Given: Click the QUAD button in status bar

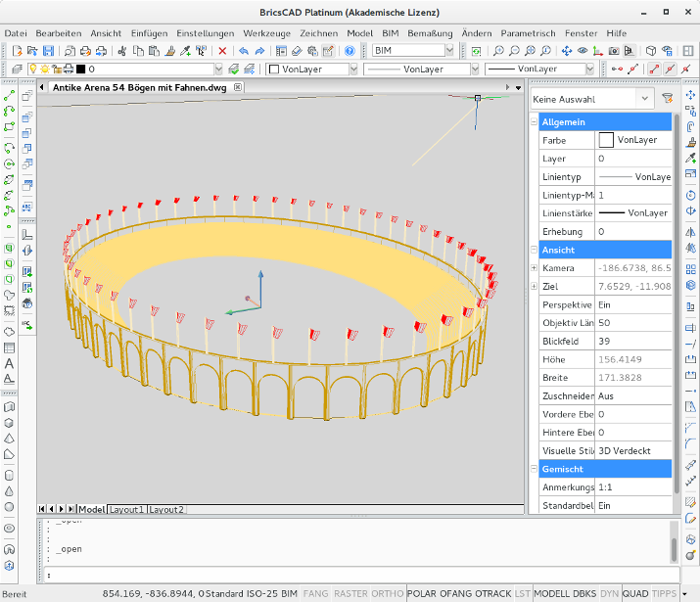Looking at the screenshot, I should click(x=635, y=593).
